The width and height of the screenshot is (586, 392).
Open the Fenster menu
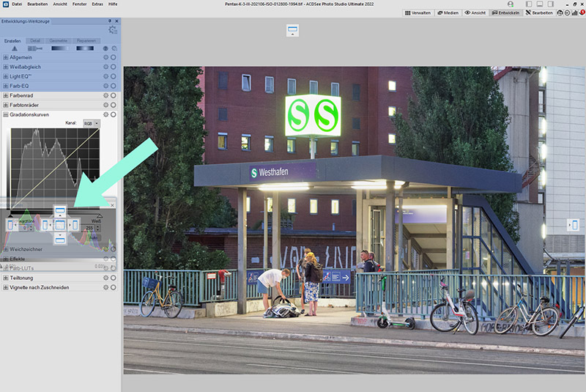(x=79, y=4)
